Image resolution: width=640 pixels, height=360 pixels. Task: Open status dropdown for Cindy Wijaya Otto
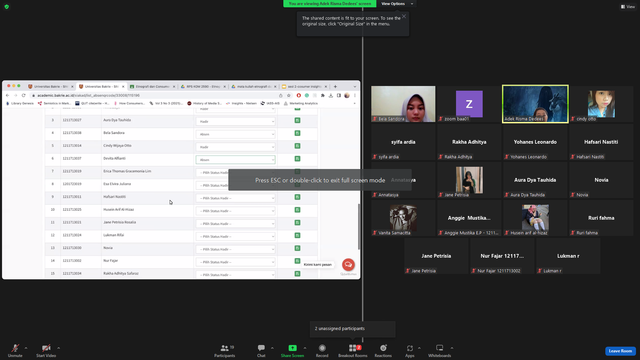click(x=236, y=147)
